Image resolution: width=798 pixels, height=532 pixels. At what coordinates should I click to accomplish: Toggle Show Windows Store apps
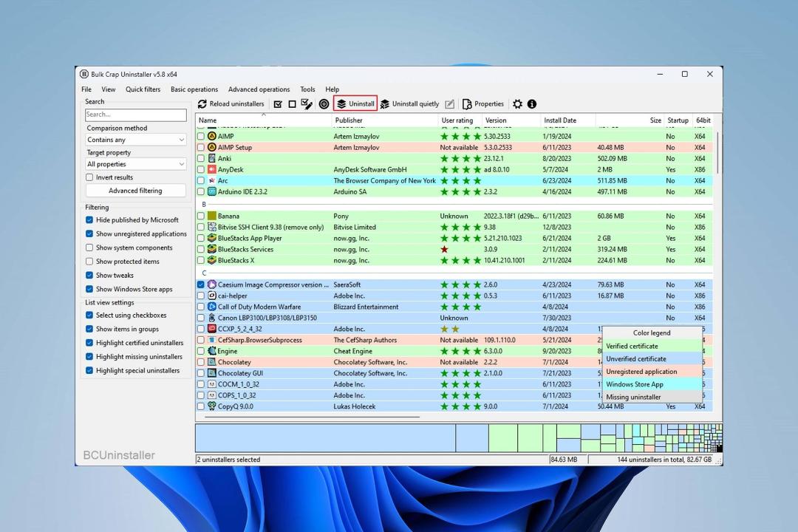(x=89, y=289)
